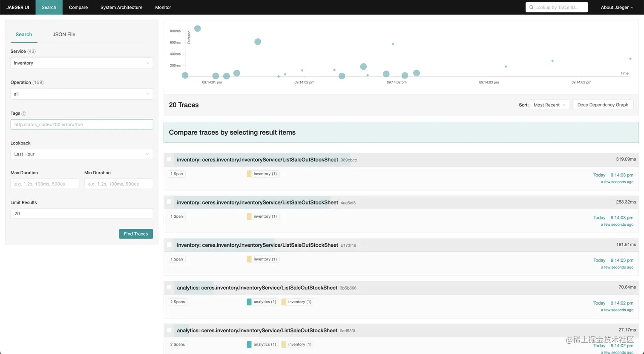Open the Lookback dropdown showing Last Hour
The width and height of the screenshot is (644, 354).
(81, 154)
